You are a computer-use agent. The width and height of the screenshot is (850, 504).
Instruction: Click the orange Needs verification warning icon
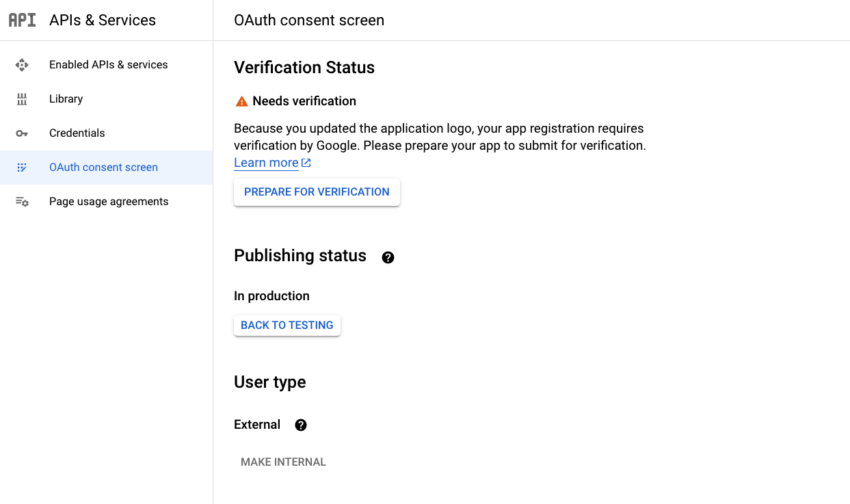pyautogui.click(x=241, y=101)
